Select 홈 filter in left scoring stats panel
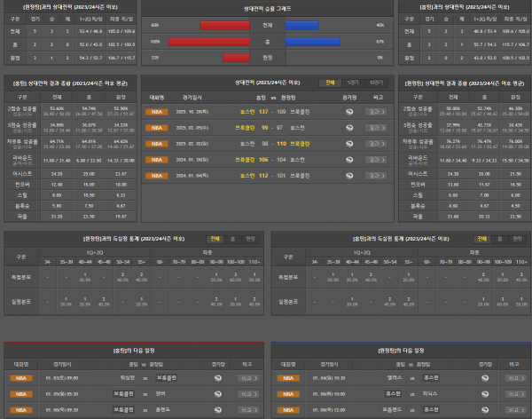Screen dimensions: 532x419 (x=232, y=239)
